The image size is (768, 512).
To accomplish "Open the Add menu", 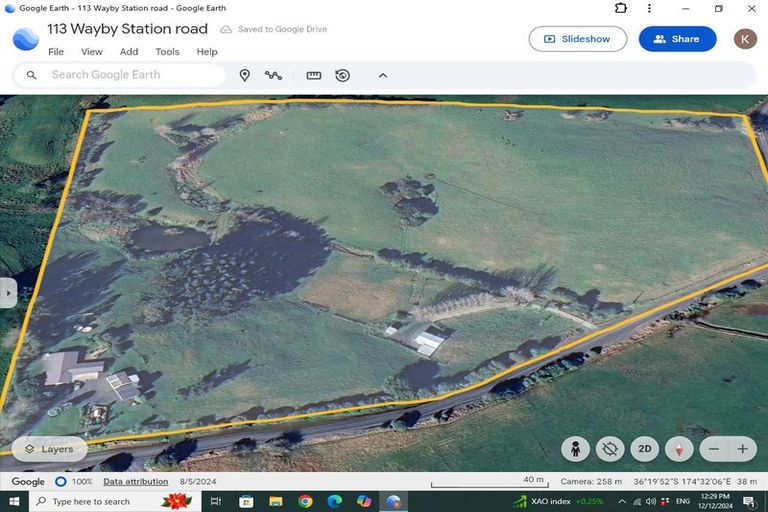I will pyautogui.click(x=129, y=51).
